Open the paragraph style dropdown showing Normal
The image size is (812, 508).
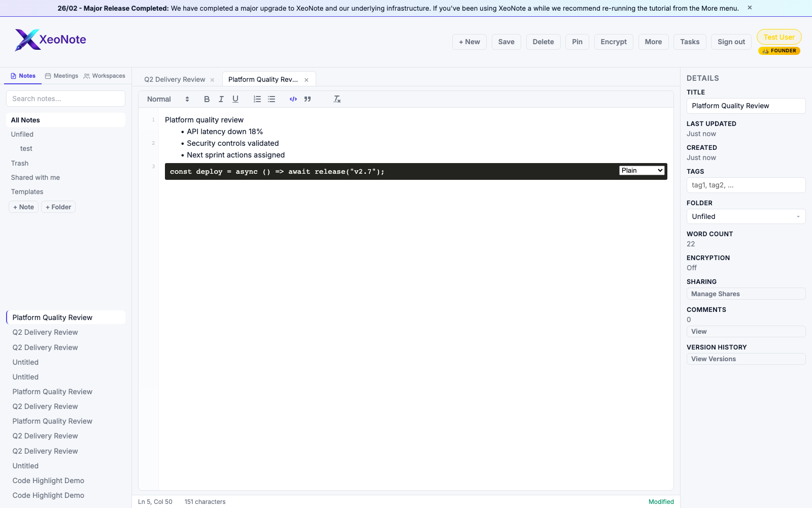(166, 99)
